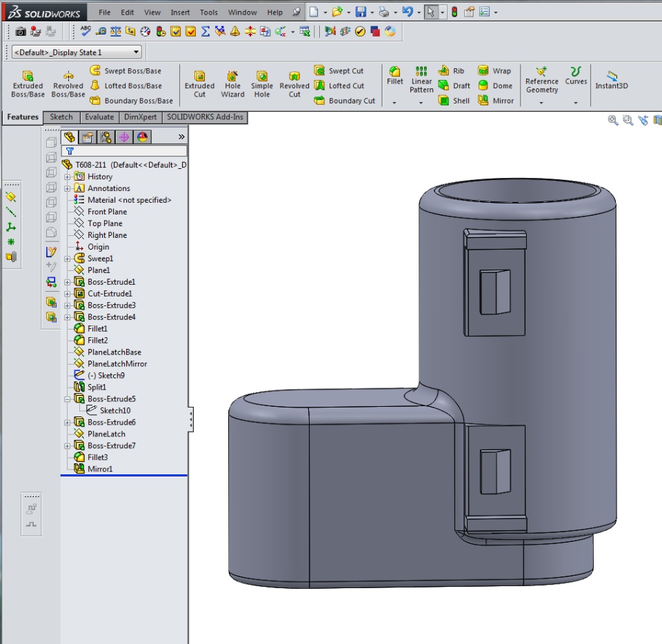Click the Save icon in toolbar
The image size is (662, 644).
pos(361,12)
